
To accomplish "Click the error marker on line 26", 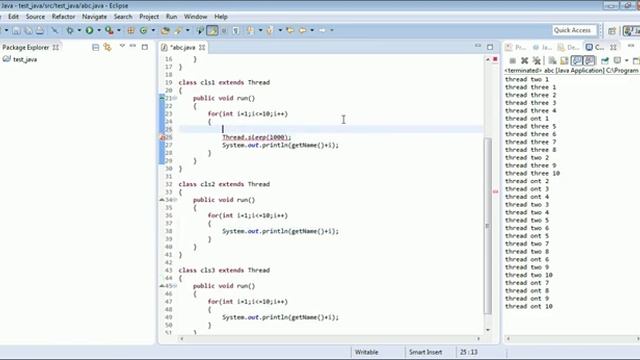I will coord(162,138).
